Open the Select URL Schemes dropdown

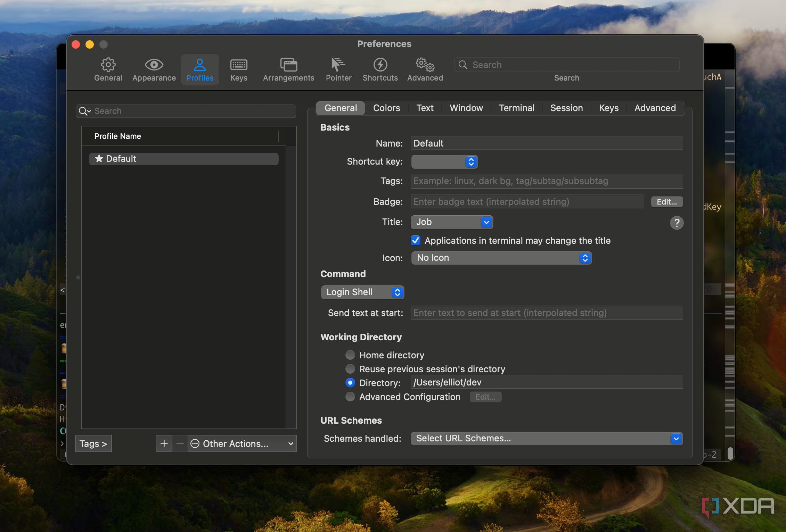tap(547, 438)
